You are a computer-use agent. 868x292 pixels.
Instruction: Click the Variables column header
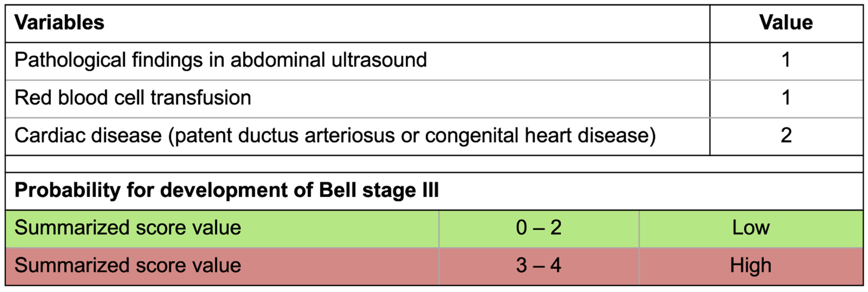coord(59,23)
